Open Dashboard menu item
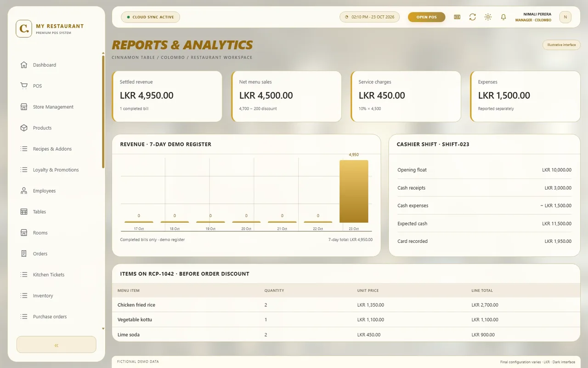The width and height of the screenshot is (588, 368). coord(57,65)
